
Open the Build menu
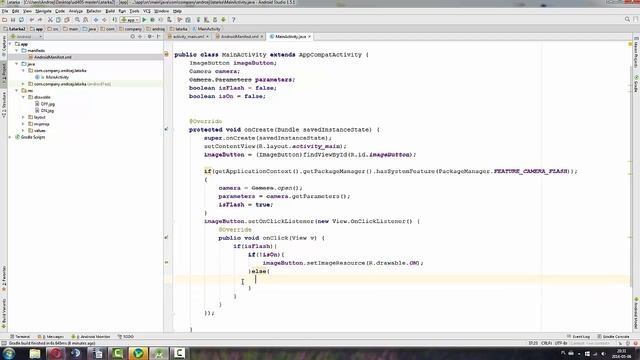pyautogui.click(x=110, y=11)
